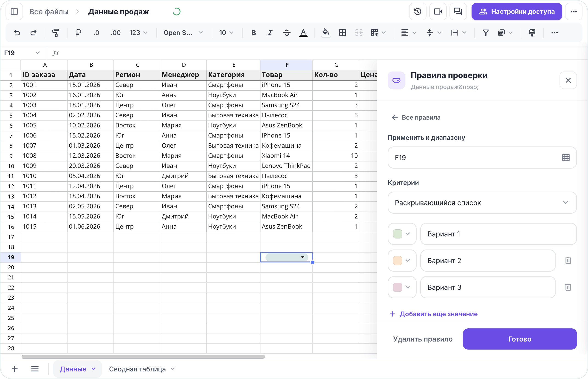This screenshot has width=588, height=379.
Task: Open the Open Sans font dropdown
Action: (183, 33)
